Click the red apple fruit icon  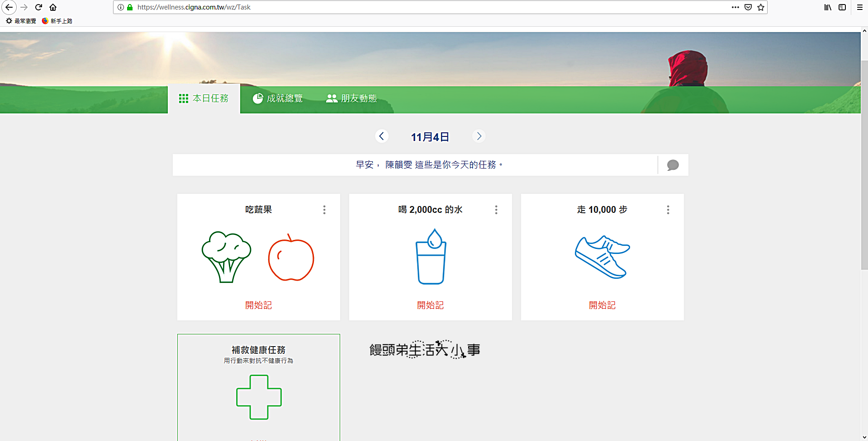point(291,258)
